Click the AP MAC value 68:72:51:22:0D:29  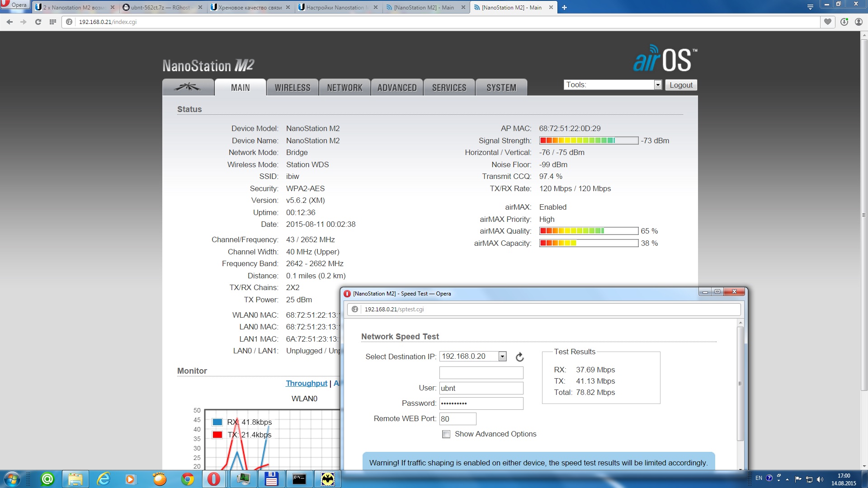click(570, 128)
